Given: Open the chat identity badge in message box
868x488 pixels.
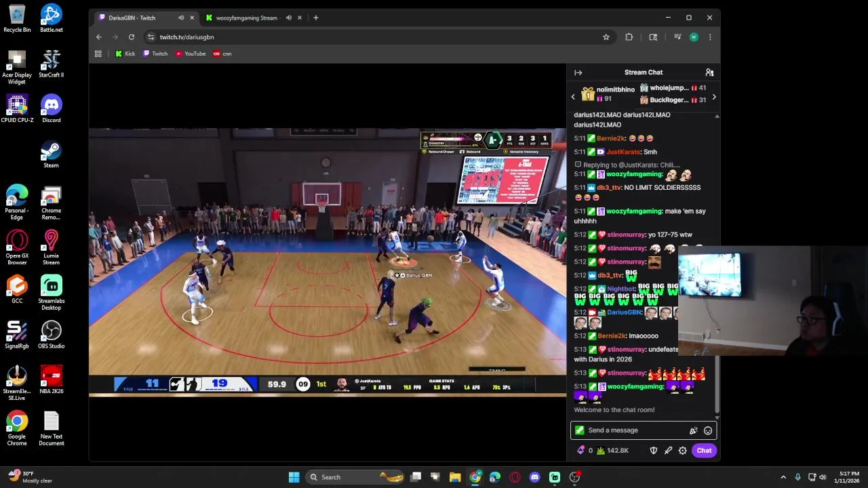Looking at the screenshot, I should (x=579, y=430).
